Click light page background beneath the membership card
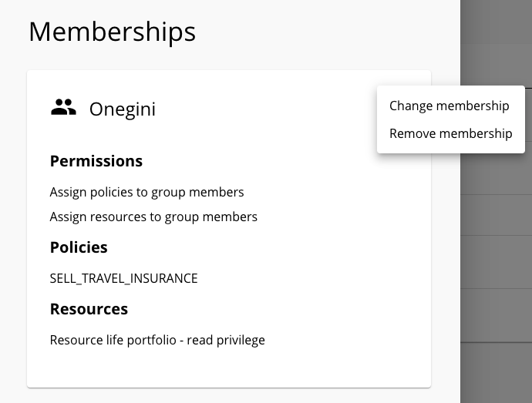Viewport: 532px width, 403px height. click(x=229, y=395)
